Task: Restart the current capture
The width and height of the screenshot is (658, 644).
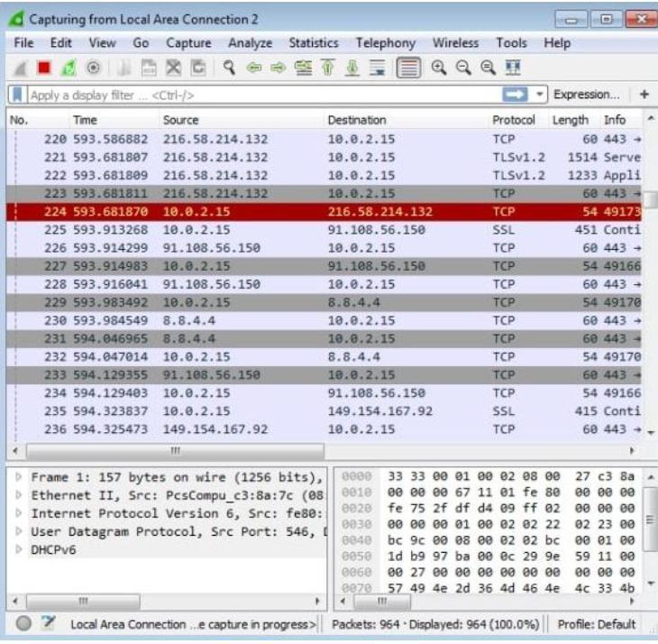Action: 69,68
